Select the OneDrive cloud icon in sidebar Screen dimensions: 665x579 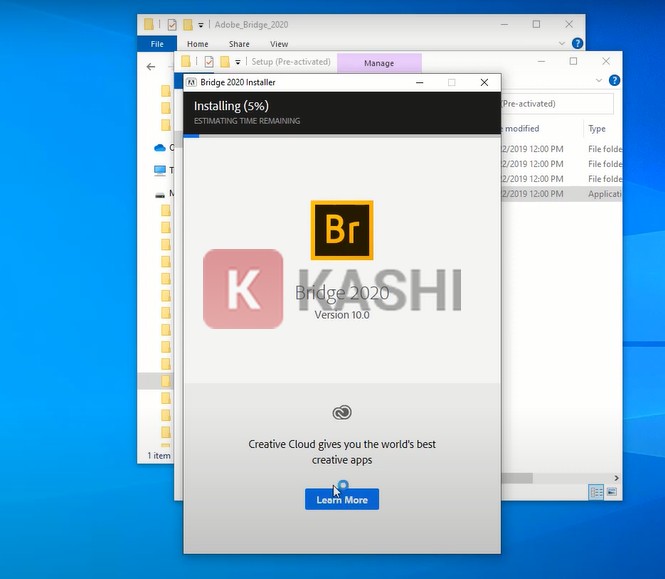160,148
